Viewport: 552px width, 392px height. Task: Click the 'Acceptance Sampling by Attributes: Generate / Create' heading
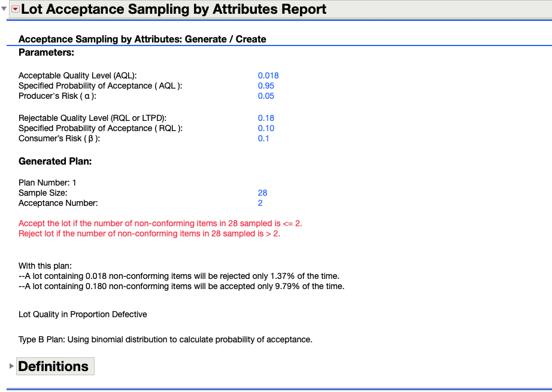point(142,39)
